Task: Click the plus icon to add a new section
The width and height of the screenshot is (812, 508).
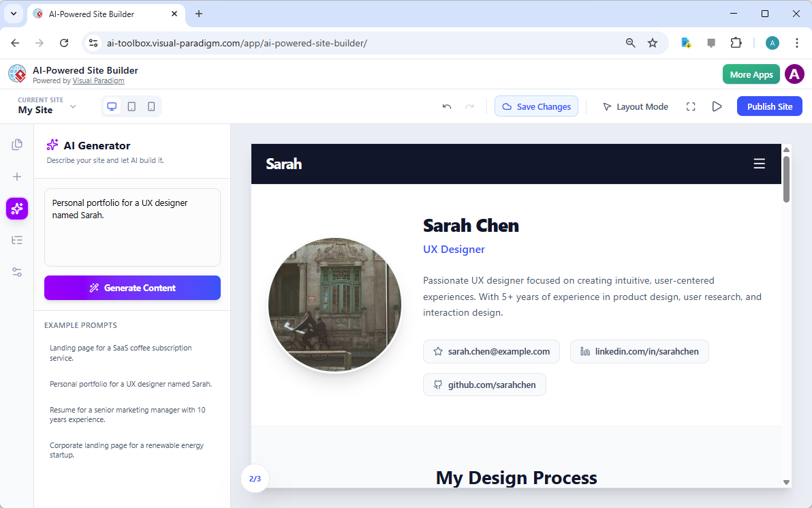Action: (17, 176)
